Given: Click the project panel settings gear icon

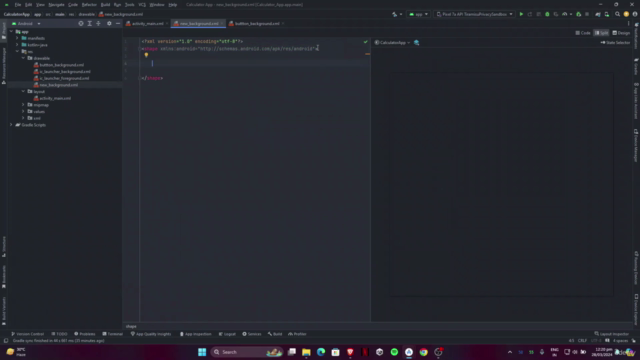Looking at the screenshot, I should (109, 24).
